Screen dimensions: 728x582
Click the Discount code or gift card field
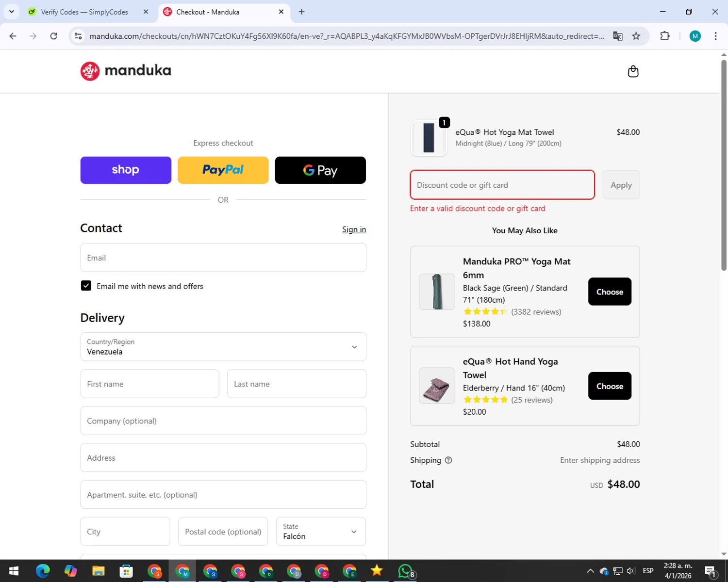point(502,185)
